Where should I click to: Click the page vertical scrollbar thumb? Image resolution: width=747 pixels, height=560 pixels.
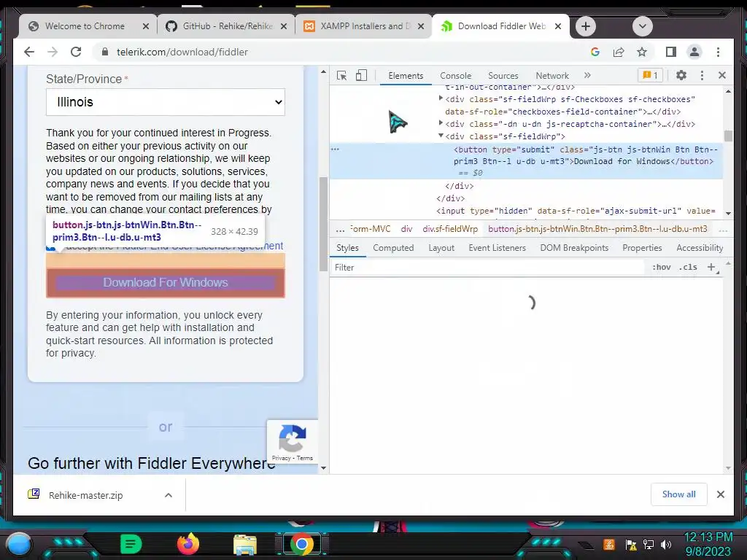(323, 224)
